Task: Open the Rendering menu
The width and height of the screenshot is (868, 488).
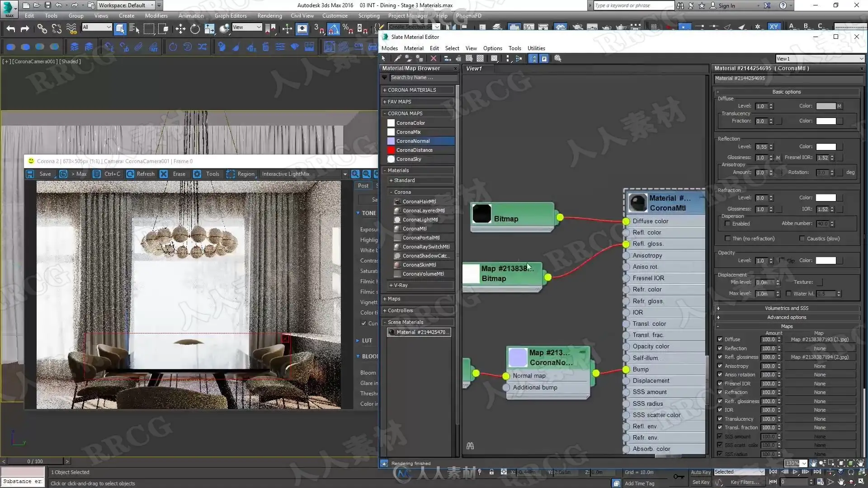Action: click(x=269, y=16)
